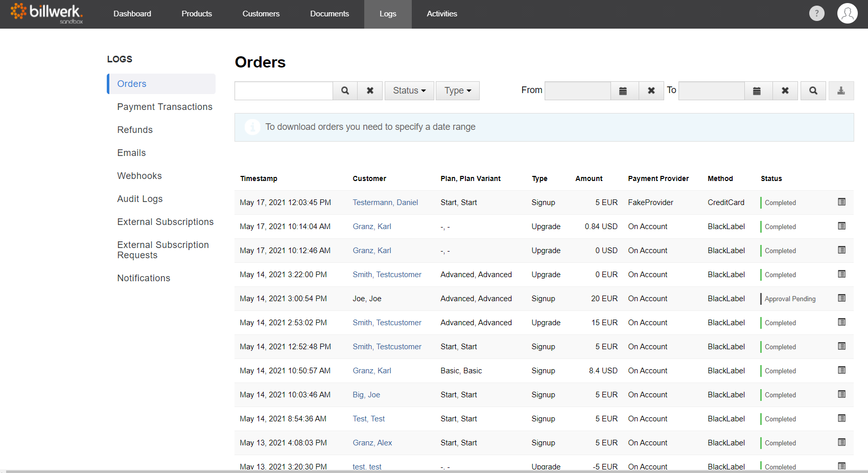Open details icon for May 14 3:22:00 PM order
Viewport: 868px width, 473px height.
841,274
